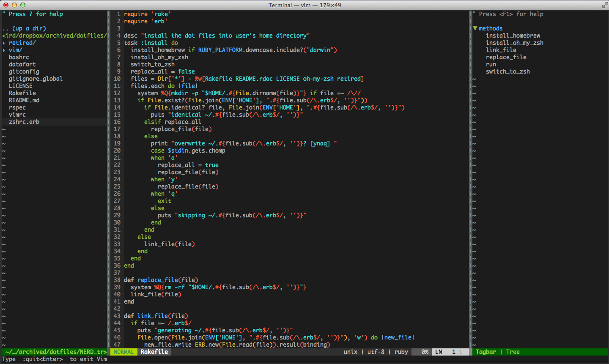Open Rakefile from the file tree
Viewport: 609px width, 364px height.
pos(22,93)
